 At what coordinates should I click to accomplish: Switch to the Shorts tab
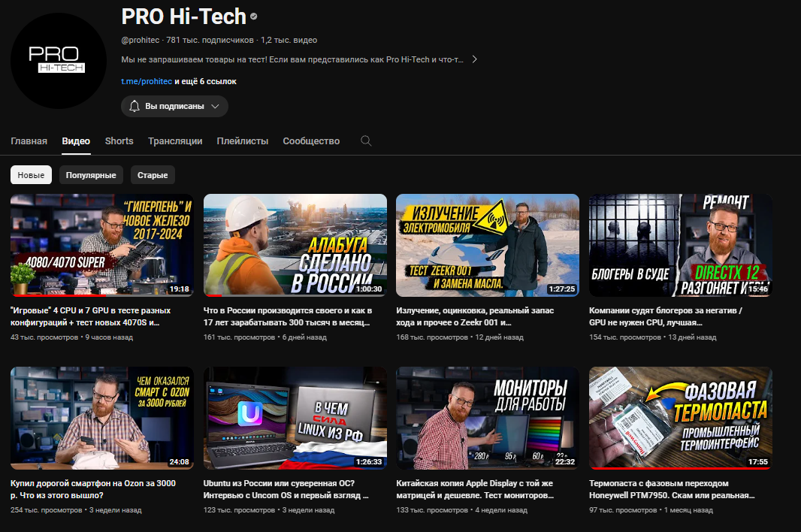119,141
